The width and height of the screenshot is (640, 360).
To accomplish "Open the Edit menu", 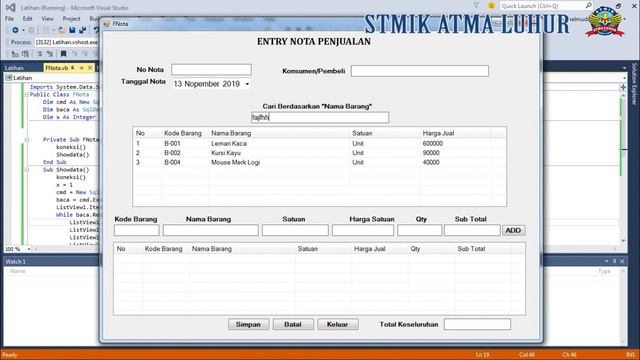I will (x=27, y=19).
